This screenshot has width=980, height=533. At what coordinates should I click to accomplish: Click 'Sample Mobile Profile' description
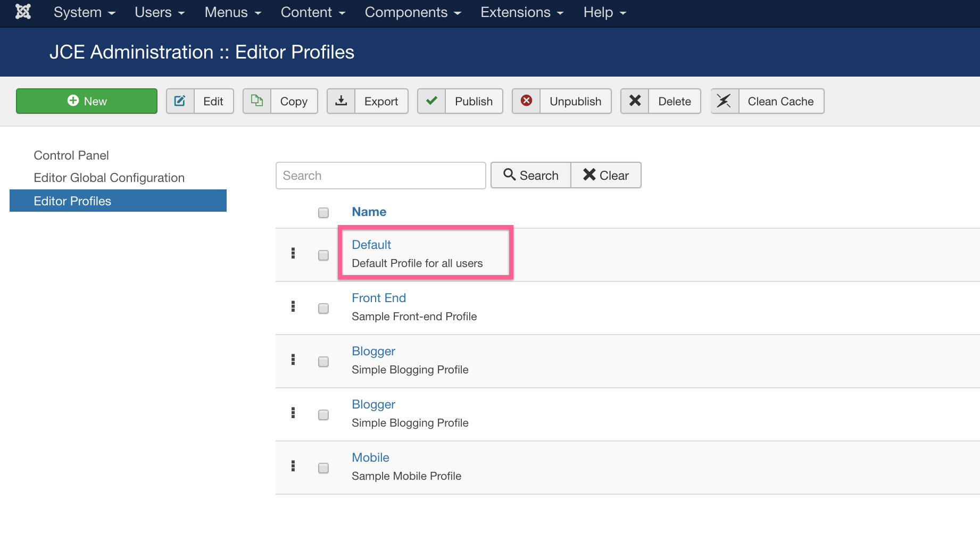(x=406, y=476)
